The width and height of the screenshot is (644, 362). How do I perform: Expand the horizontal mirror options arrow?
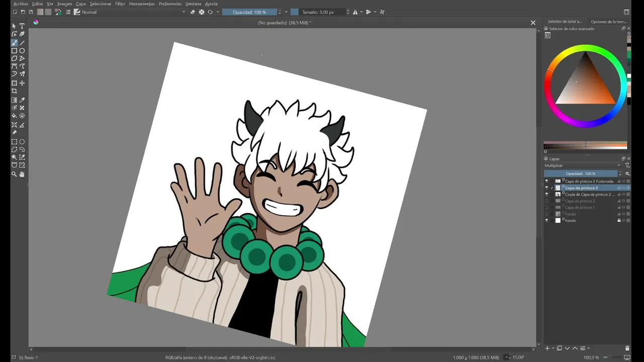pos(362,12)
